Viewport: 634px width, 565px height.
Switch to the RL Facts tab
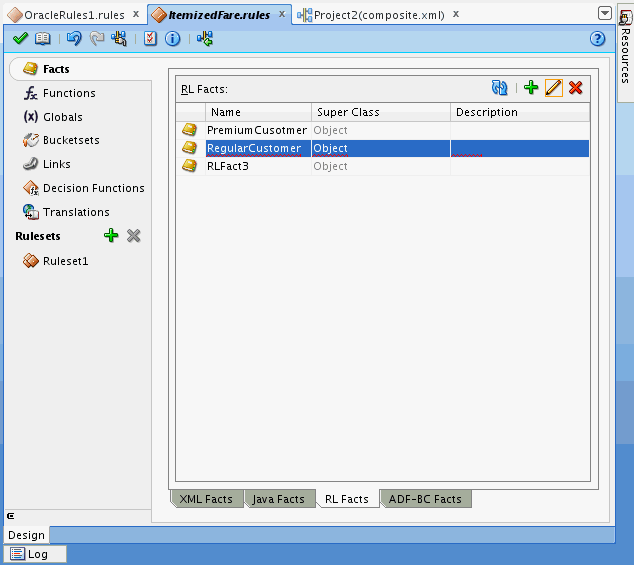tap(347, 499)
